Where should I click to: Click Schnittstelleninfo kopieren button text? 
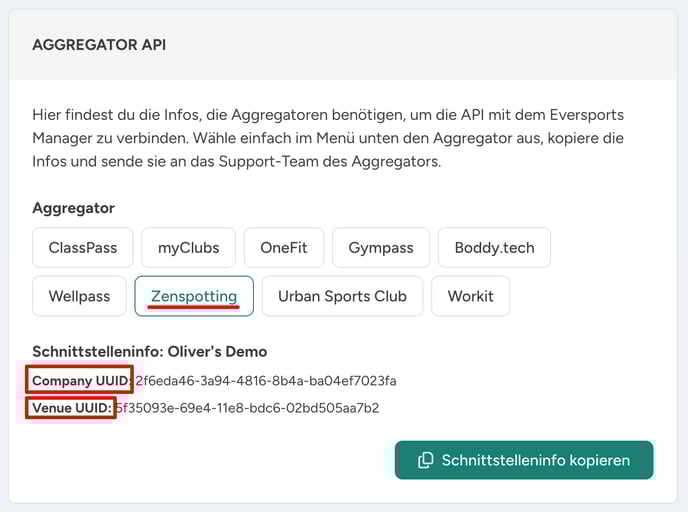click(536, 460)
